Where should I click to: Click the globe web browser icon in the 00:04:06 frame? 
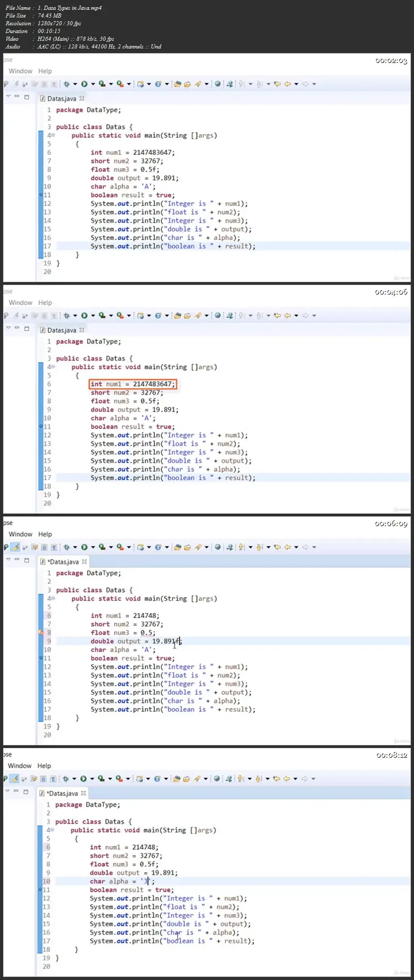pyautogui.click(x=217, y=315)
